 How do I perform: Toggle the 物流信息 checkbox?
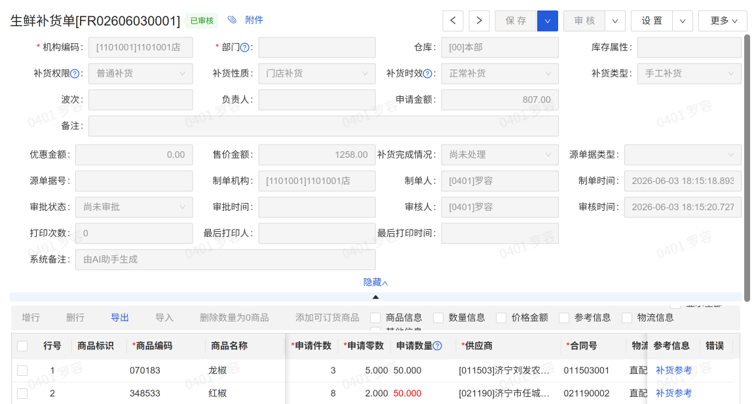pyautogui.click(x=627, y=318)
